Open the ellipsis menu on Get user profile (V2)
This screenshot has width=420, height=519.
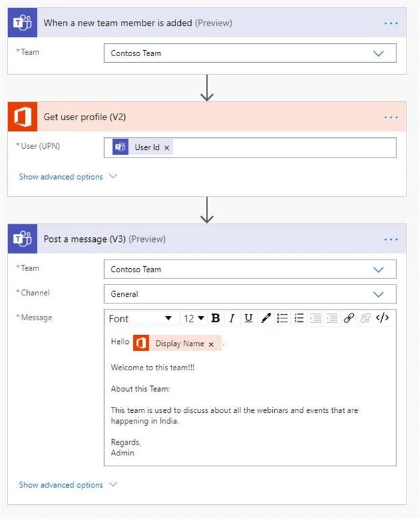tap(391, 117)
